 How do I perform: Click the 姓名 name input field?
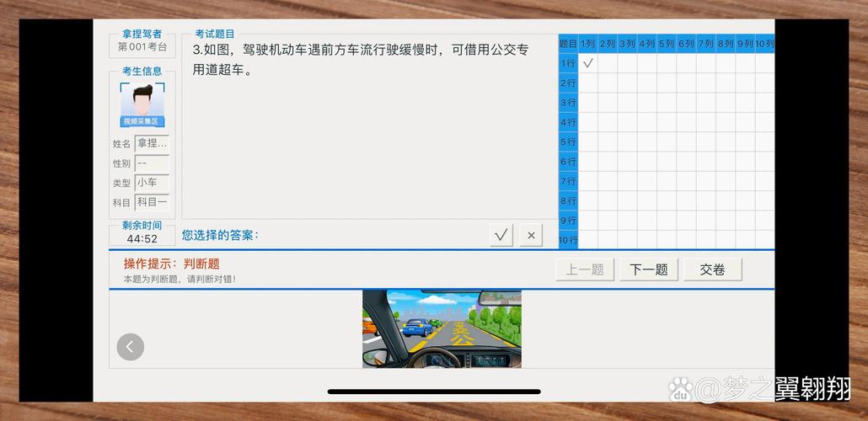coord(152,143)
